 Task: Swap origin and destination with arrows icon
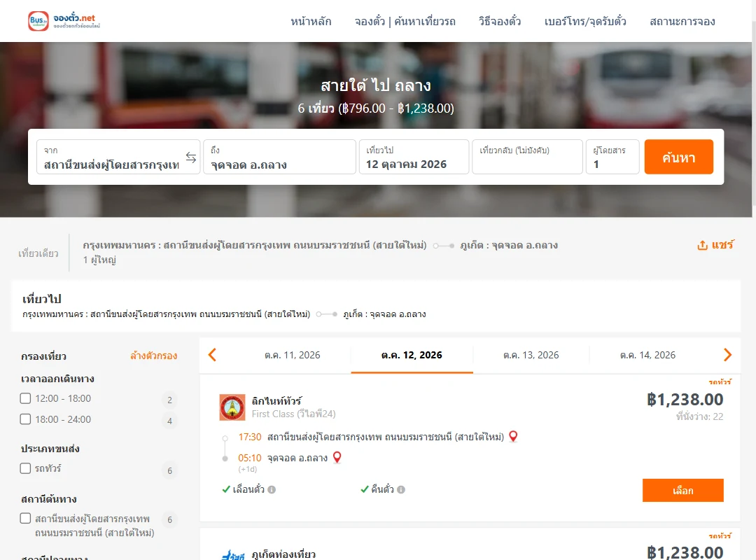click(191, 157)
